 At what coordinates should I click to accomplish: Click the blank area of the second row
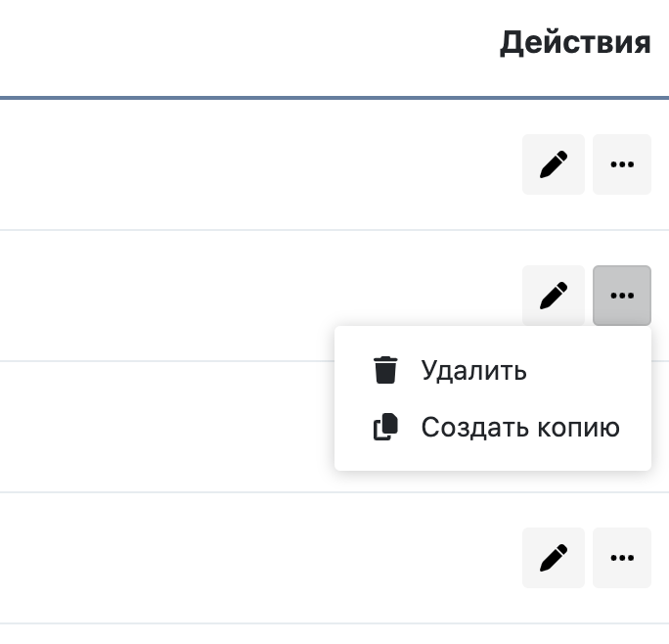(x=245, y=295)
